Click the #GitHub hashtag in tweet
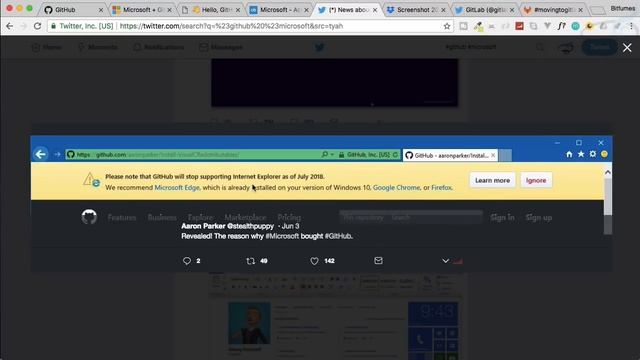Screen dimensions: 640x360 338,236
